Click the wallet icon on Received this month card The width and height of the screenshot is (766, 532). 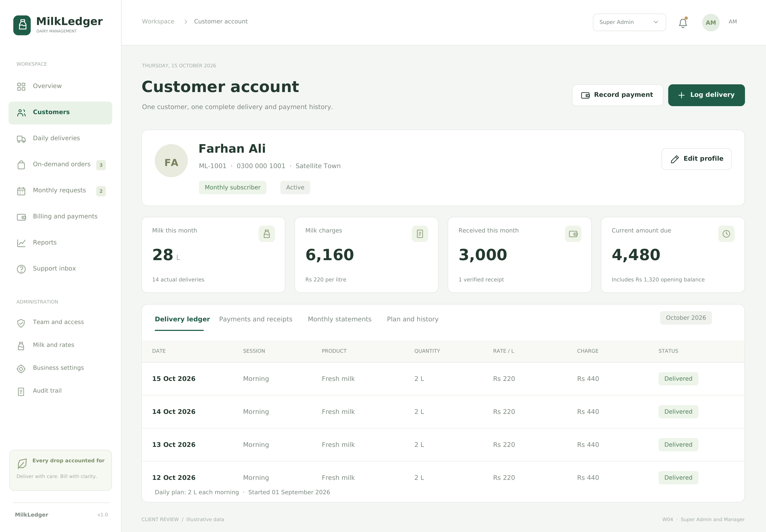pyautogui.click(x=573, y=234)
